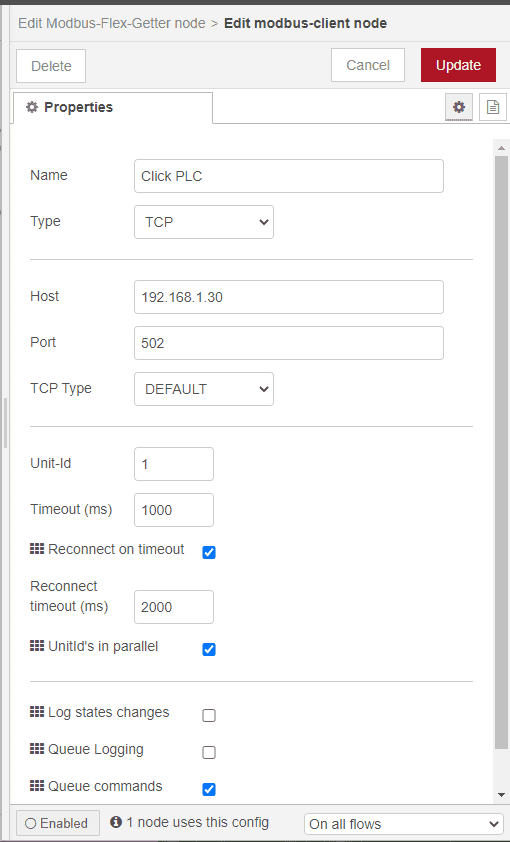The image size is (510, 842).
Task: Click the red Update button
Action: point(458,65)
